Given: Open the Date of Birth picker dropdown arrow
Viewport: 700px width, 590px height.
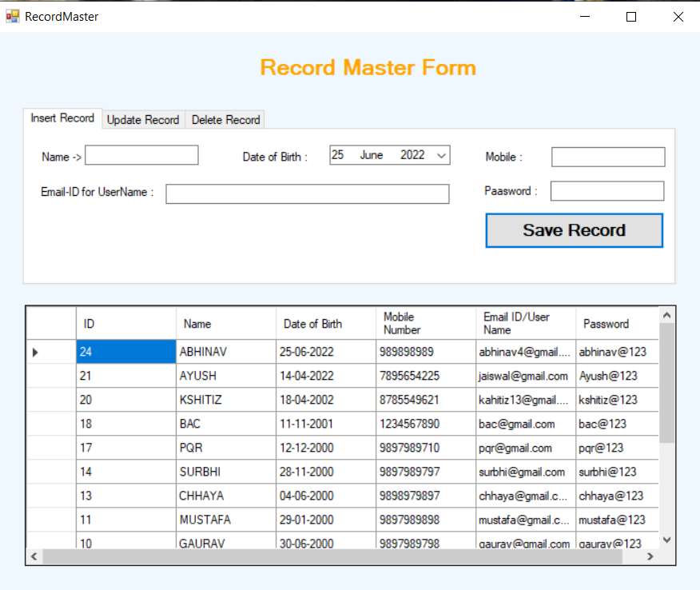Looking at the screenshot, I should [x=442, y=155].
